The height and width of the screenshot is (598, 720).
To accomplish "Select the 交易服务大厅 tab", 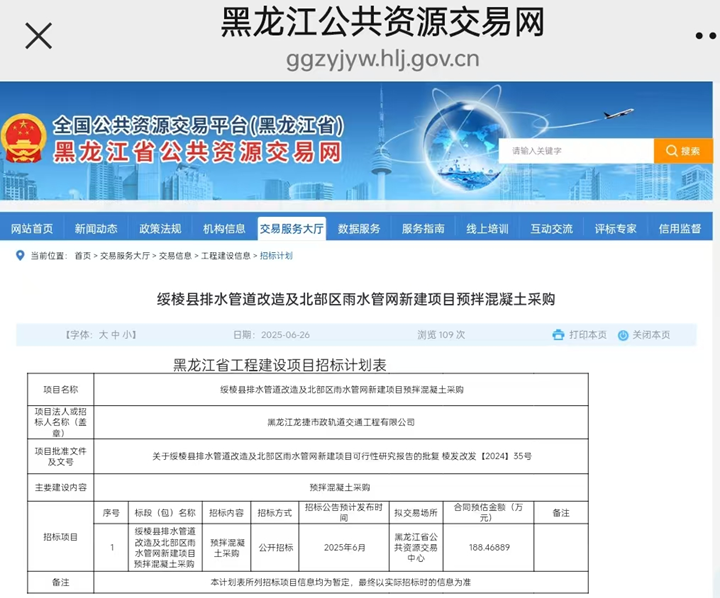I will 292,228.
